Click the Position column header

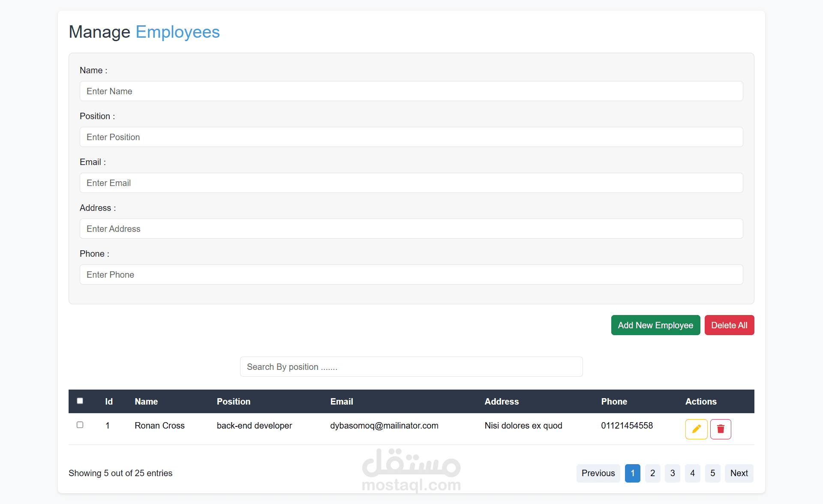pos(234,401)
